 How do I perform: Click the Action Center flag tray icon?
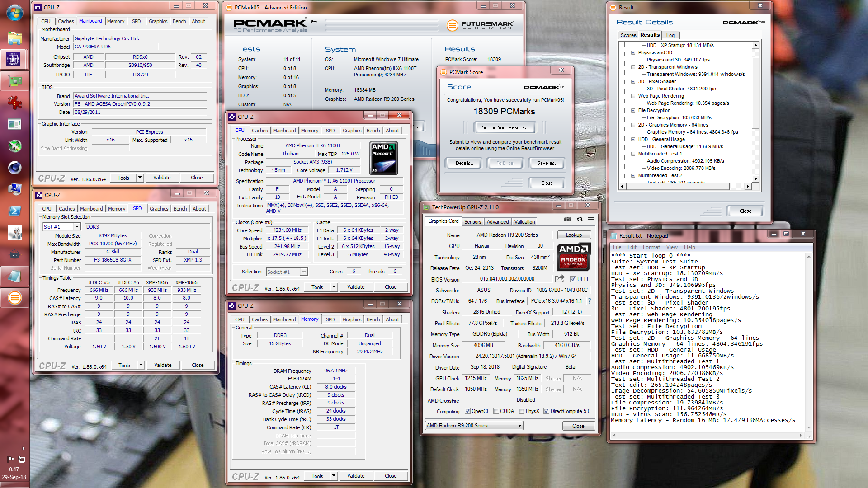click(x=10, y=459)
